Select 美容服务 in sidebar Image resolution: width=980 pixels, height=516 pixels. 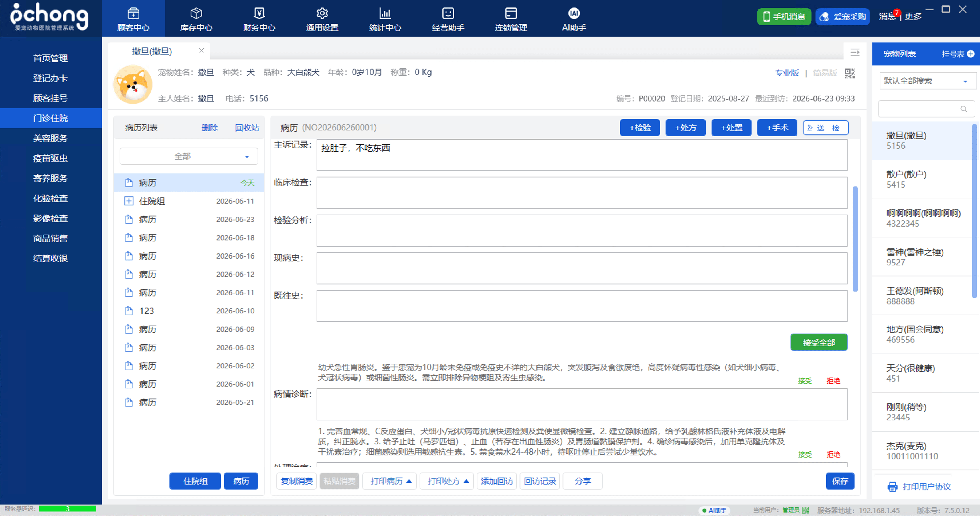click(51, 138)
